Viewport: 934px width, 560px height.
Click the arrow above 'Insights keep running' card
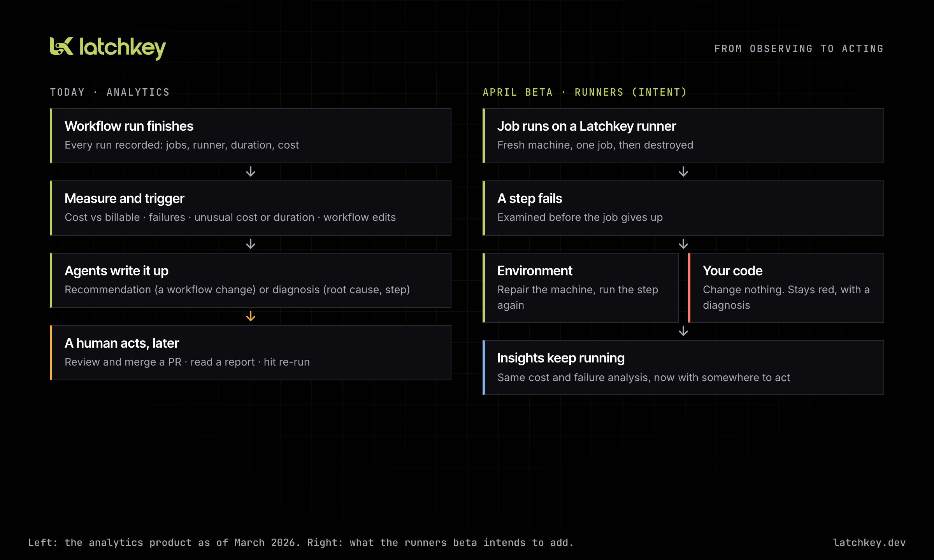pyautogui.click(x=683, y=331)
